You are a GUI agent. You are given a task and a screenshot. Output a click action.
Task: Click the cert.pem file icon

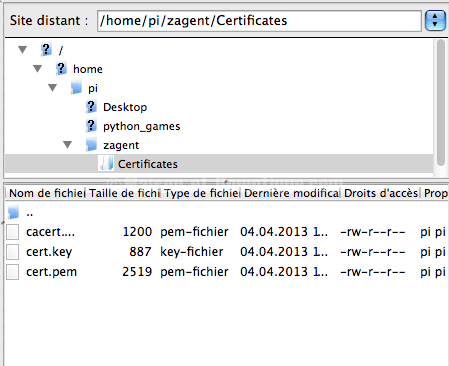[13, 272]
